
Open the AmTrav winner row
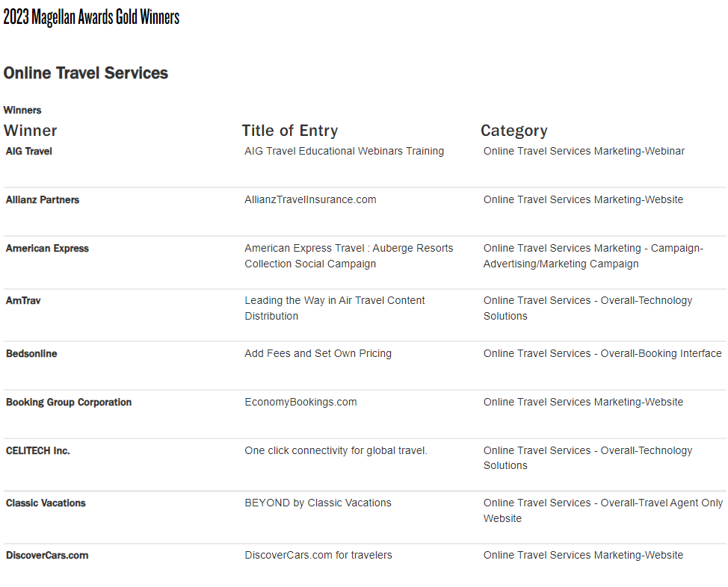point(24,301)
